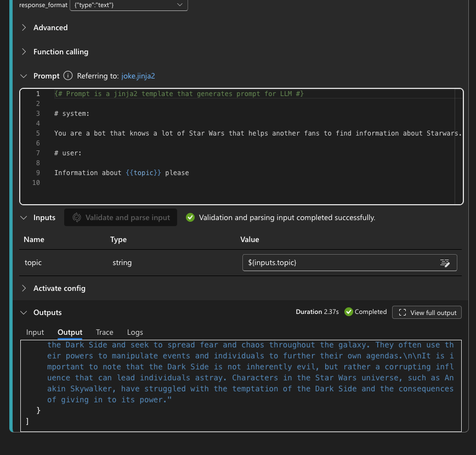Screen dimensions: 476x455
Task: Click the View full output button
Action: (427, 312)
